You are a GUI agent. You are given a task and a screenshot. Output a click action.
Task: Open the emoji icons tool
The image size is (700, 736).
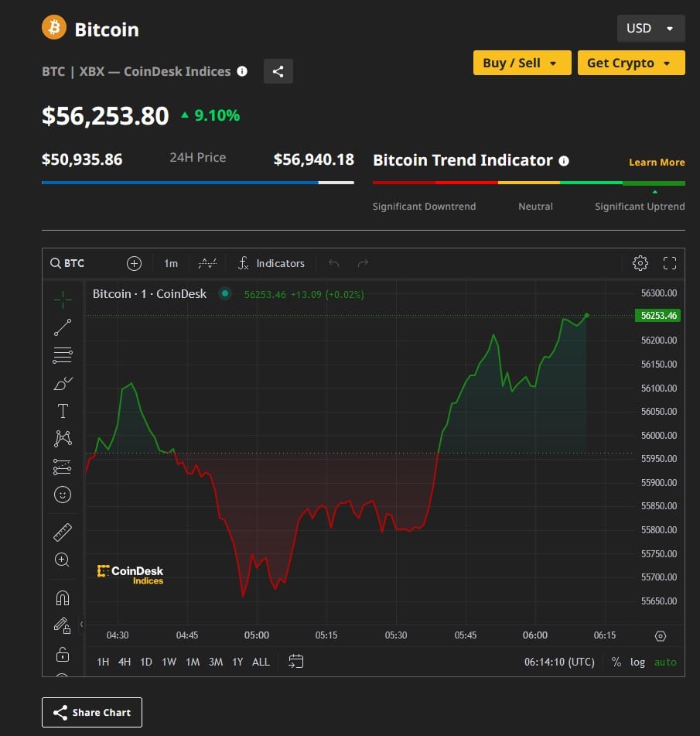click(63, 495)
